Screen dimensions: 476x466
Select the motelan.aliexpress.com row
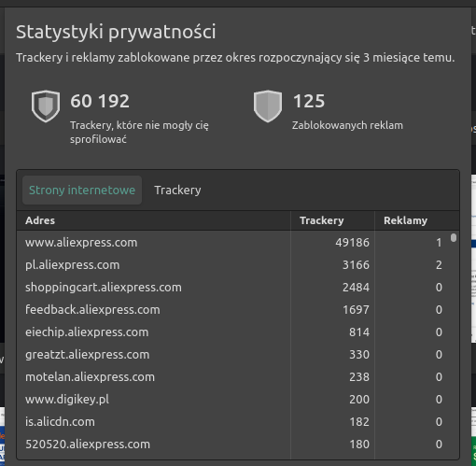point(233,377)
